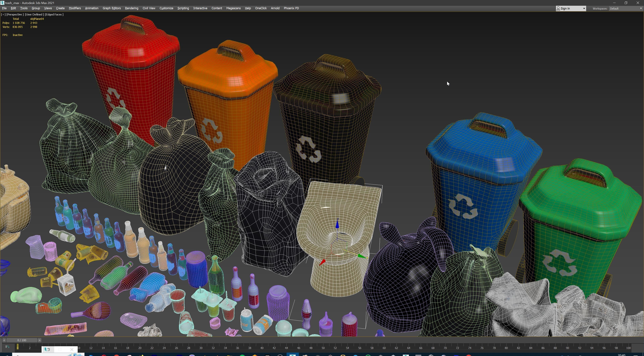Minimize the 3ds Max window

(614, 3)
